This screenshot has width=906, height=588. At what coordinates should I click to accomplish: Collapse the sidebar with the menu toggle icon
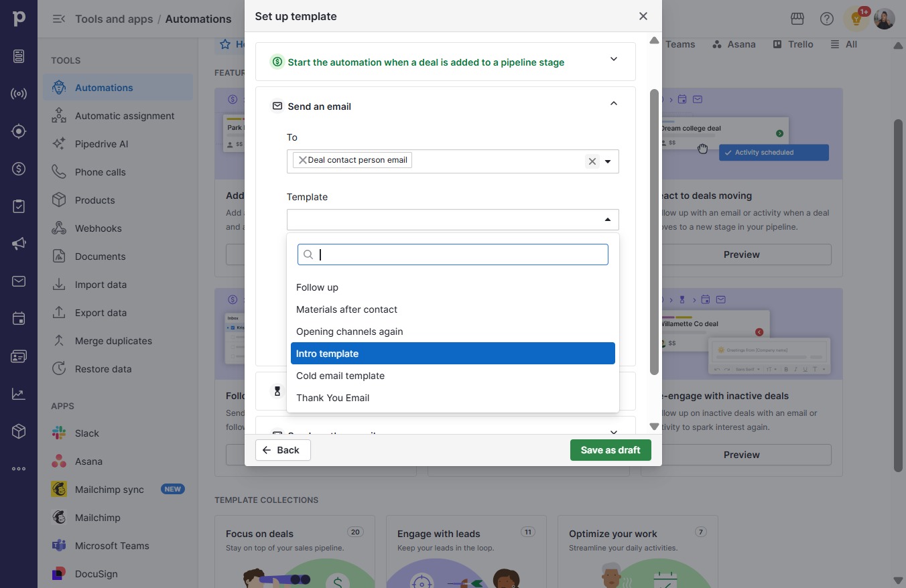pos(59,19)
